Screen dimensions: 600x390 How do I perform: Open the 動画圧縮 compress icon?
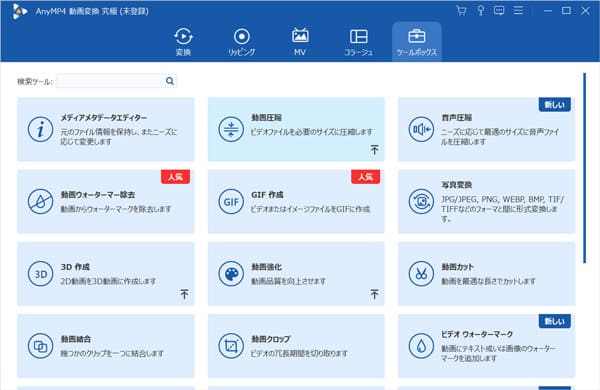(x=231, y=129)
